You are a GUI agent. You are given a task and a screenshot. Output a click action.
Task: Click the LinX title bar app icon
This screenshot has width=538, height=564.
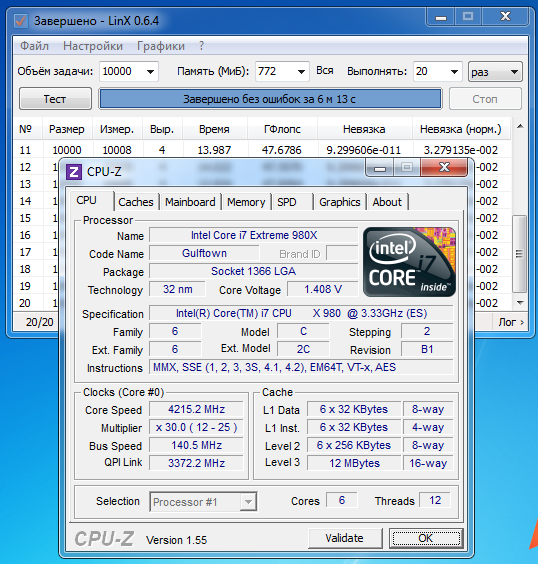20,21
